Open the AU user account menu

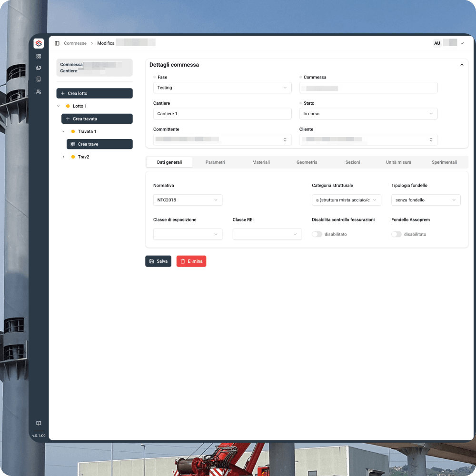click(x=437, y=43)
